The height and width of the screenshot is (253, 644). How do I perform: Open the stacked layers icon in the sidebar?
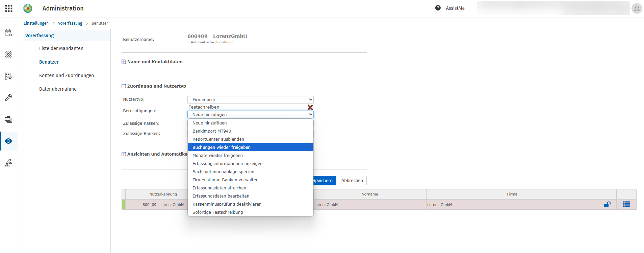[x=8, y=119]
